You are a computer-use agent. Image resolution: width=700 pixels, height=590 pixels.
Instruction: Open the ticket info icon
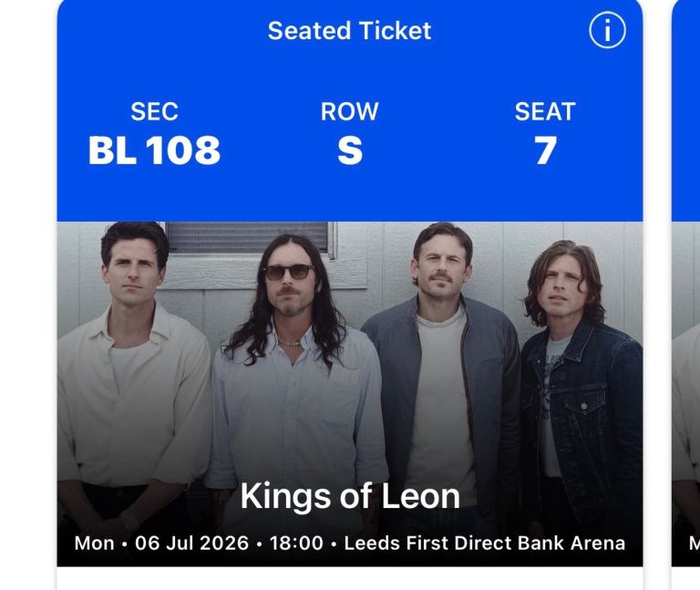607,32
